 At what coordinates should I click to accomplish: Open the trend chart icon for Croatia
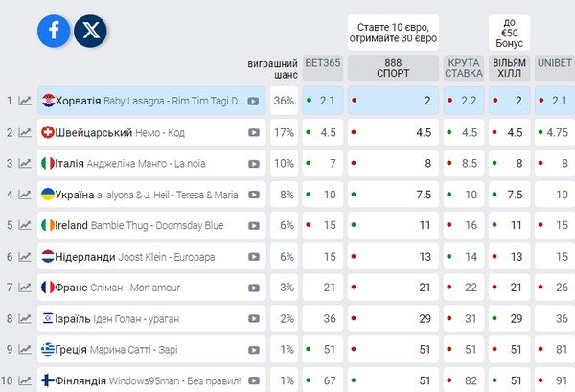(25, 101)
